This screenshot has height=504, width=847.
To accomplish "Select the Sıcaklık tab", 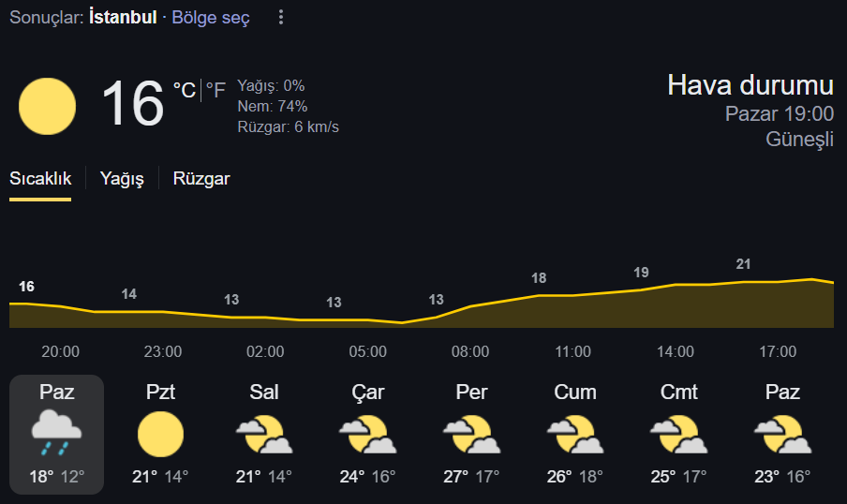I will [40, 179].
